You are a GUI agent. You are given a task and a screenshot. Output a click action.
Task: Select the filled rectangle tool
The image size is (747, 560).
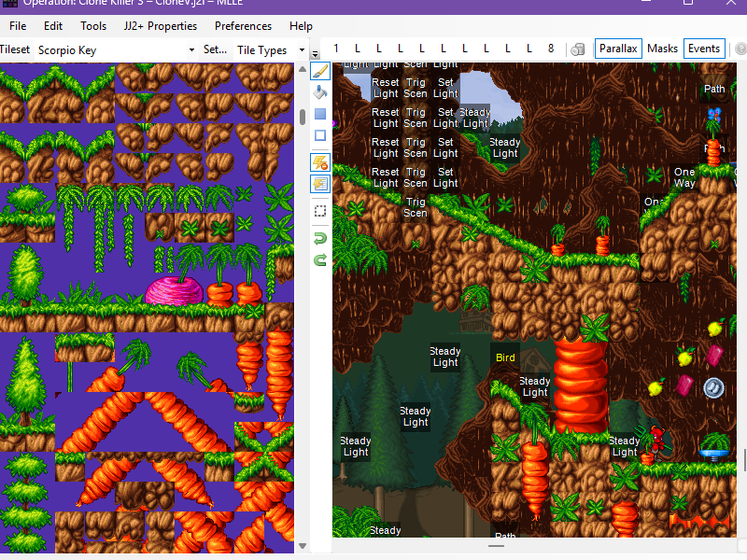coord(320,114)
